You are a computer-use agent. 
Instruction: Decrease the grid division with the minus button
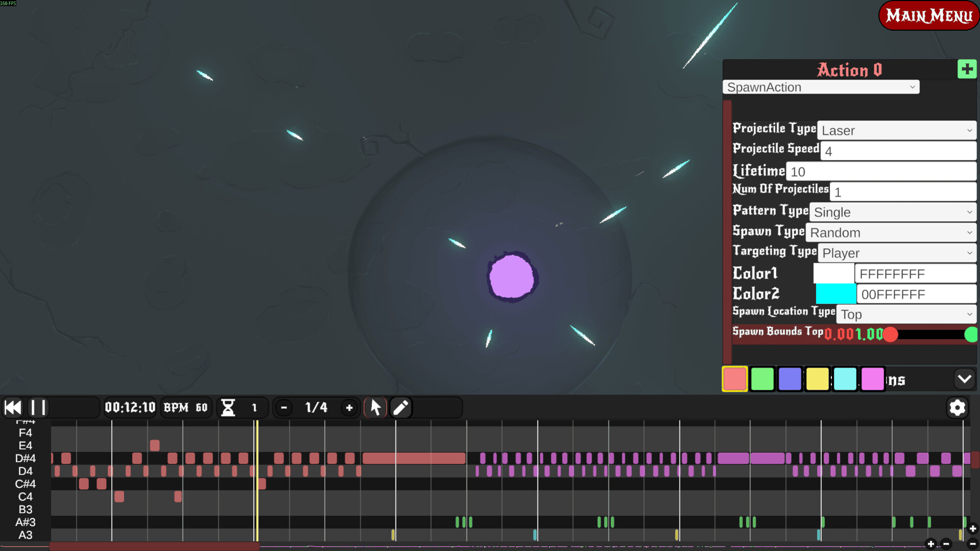(283, 407)
